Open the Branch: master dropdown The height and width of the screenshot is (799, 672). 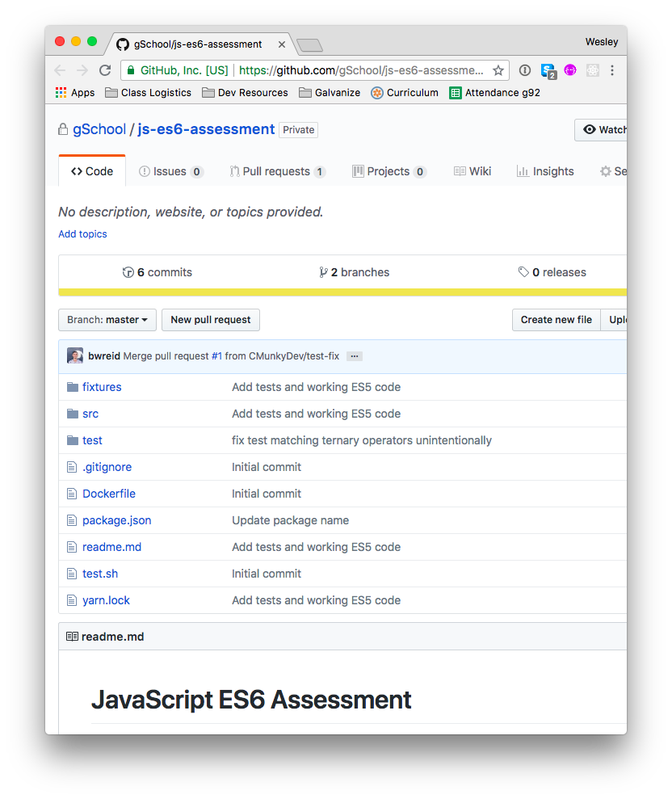(x=107, y=320)
